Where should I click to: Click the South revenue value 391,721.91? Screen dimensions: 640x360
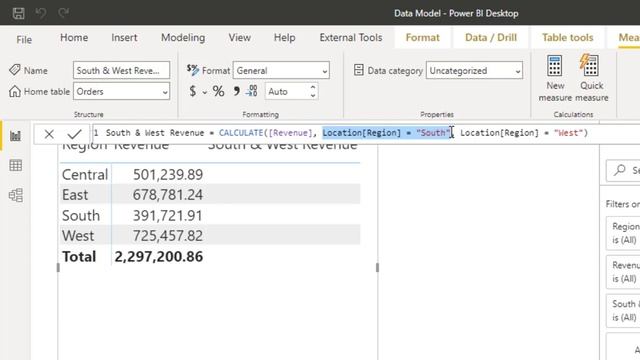[x=168, y=215]
